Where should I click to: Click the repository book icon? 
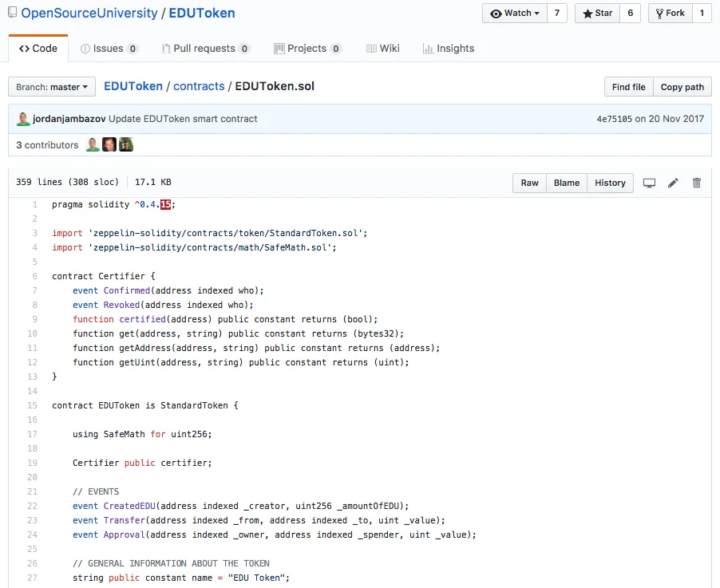click(13, 13)
